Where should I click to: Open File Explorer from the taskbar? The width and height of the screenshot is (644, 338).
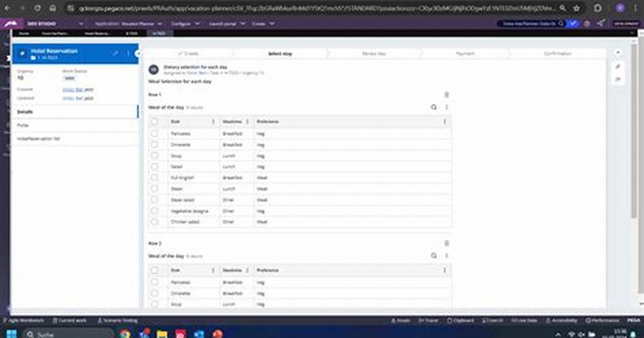click(162, 334)
